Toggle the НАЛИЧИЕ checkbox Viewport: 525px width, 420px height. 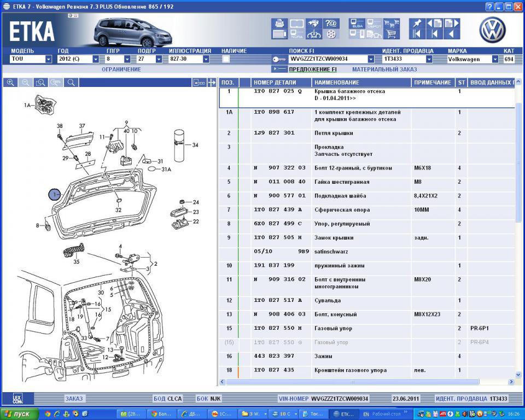(226, 59)
